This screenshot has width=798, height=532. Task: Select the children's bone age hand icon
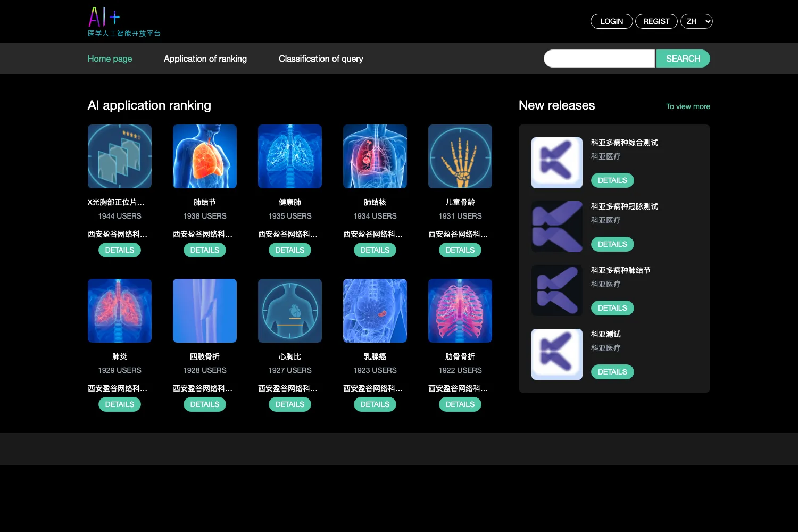(x=460, y=156)
